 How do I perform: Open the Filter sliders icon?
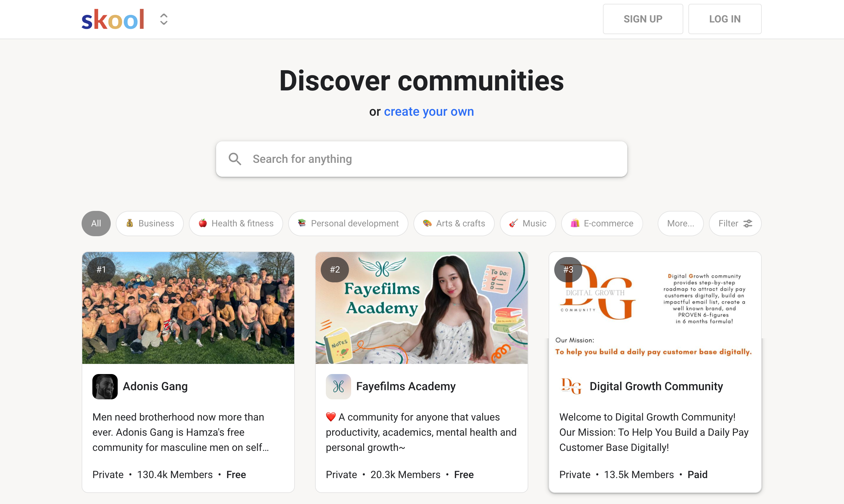point(748,224)
